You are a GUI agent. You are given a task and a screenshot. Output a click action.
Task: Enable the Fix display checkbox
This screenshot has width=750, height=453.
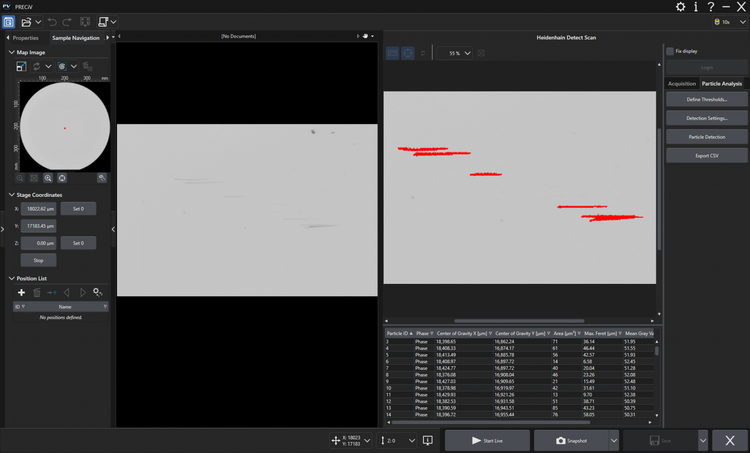pyautogui.click(x=670, y=50)
